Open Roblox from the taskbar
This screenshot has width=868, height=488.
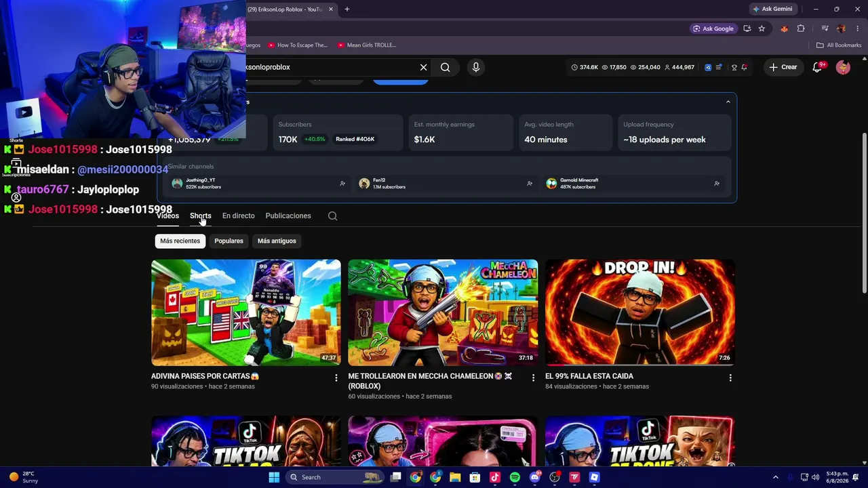(594, 477)
